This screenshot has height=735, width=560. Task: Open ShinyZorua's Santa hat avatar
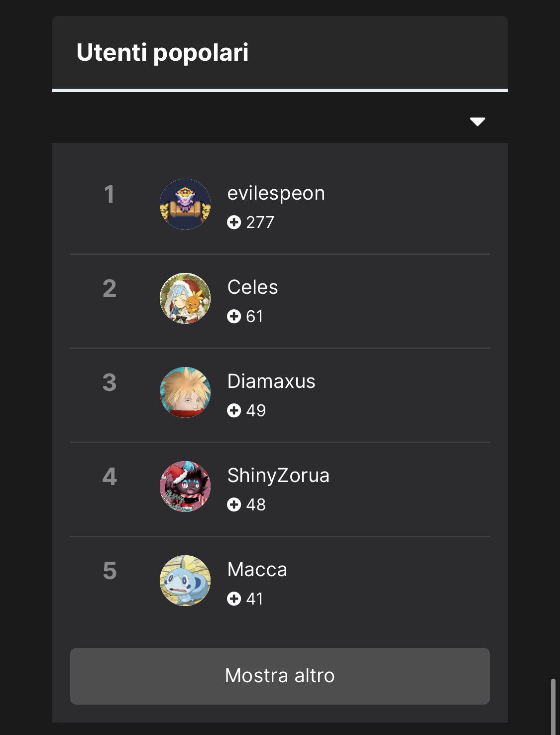[185, 487]
